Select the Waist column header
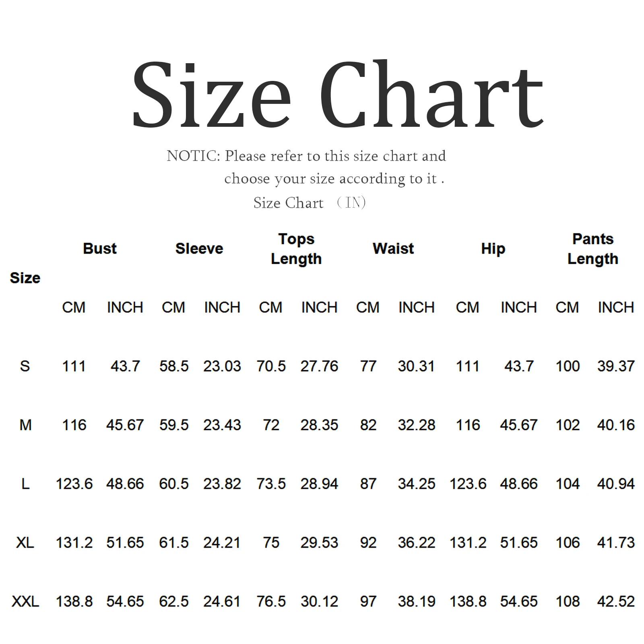 tap(393, 249)
